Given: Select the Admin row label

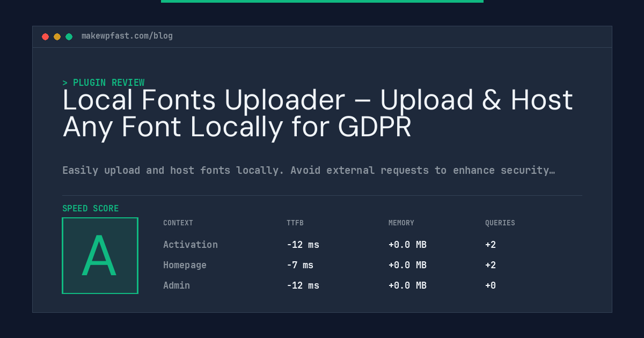Looking at the screenshot, I should [177, 285].
